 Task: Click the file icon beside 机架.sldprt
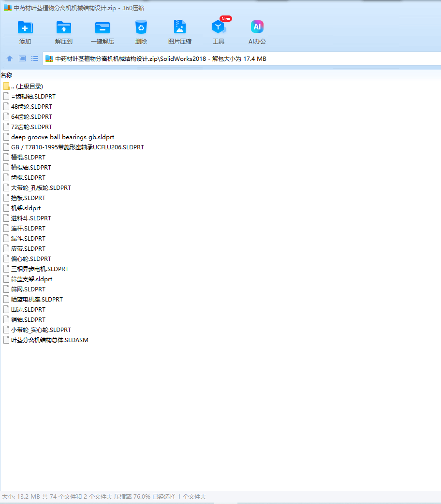[x=6, y=208]
